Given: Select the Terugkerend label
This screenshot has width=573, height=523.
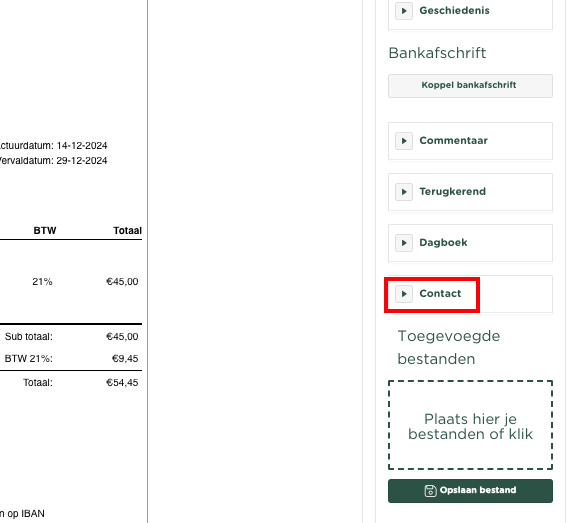Looking at the screenshot, I should click(452, 192).
